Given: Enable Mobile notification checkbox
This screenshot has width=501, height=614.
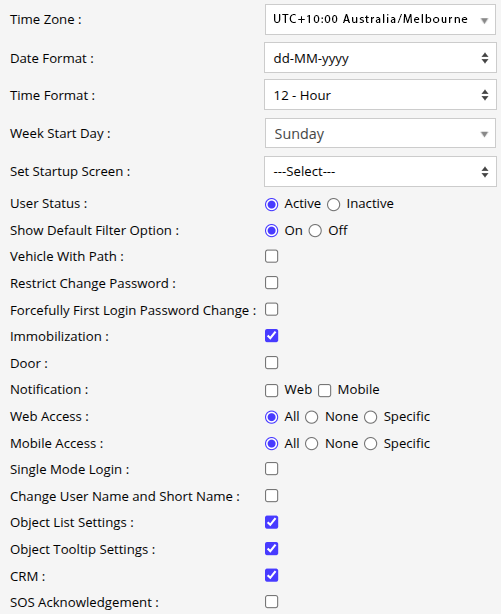Looking at the screenshot, I should pos(325,390).
